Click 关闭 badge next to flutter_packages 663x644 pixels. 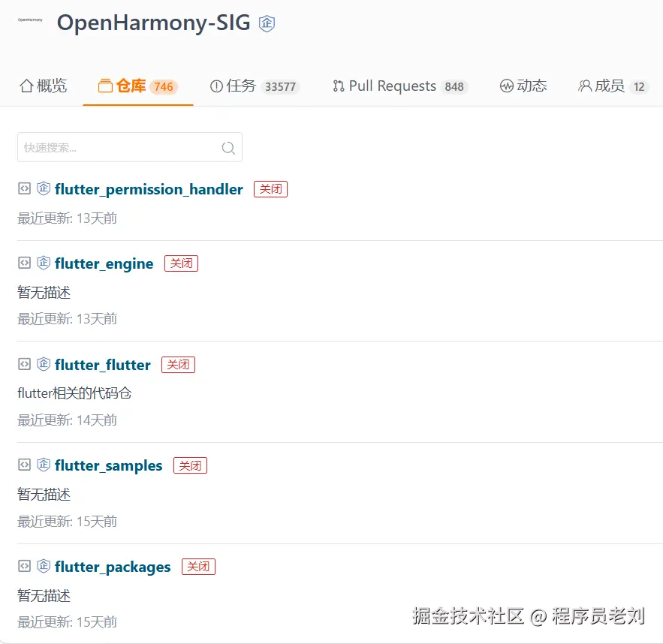pos(198,567)
